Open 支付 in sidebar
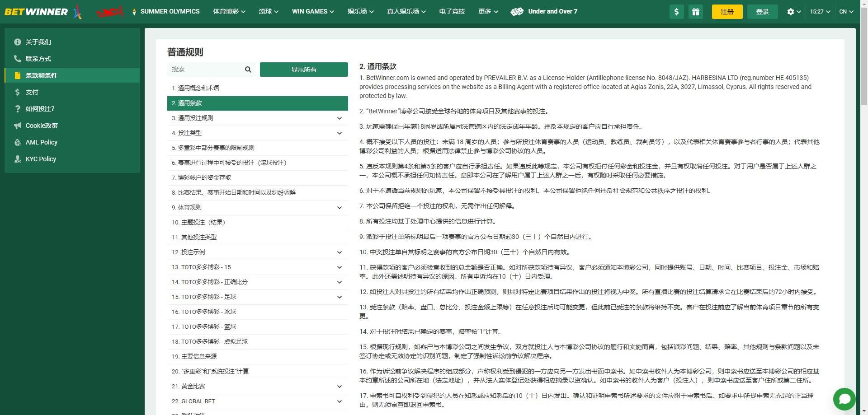The height and width of the screenshot is (415, 868). click(x=72, y=92)
